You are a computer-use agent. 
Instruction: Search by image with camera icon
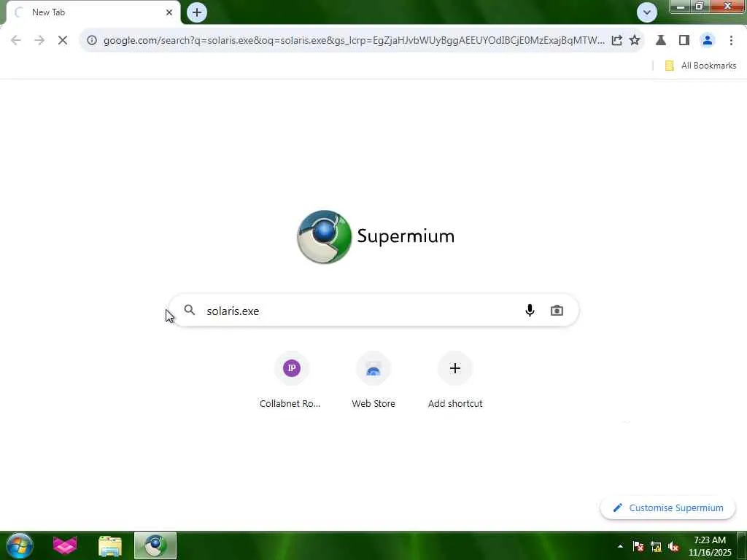click(557, 311)
